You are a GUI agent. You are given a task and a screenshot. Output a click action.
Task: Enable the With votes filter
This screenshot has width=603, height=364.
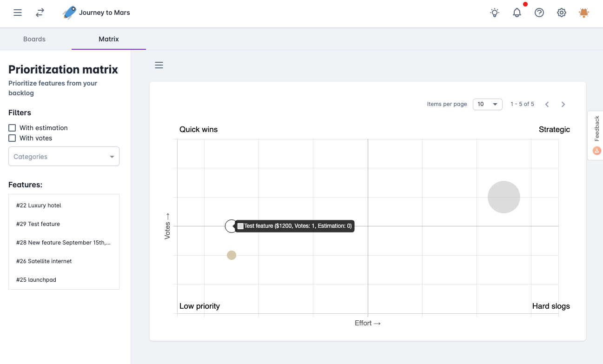[x=12, y=138]
